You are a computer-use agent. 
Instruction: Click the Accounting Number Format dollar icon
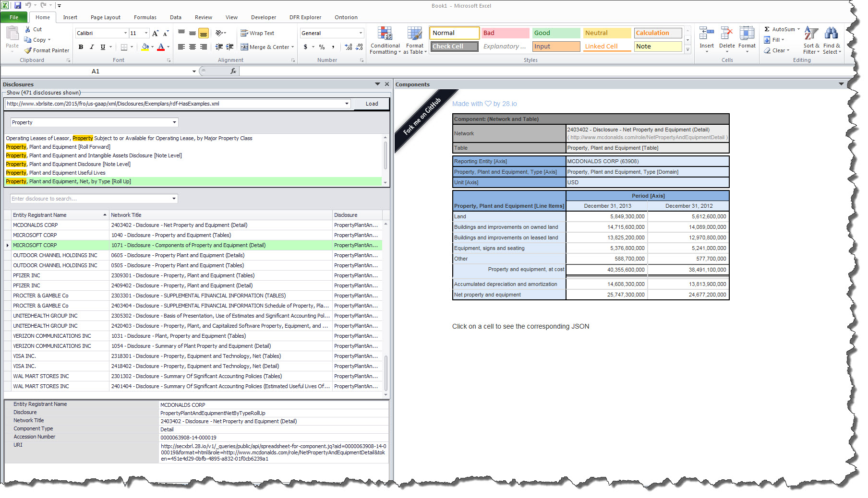pyautogui.click(x=305, y=47)
